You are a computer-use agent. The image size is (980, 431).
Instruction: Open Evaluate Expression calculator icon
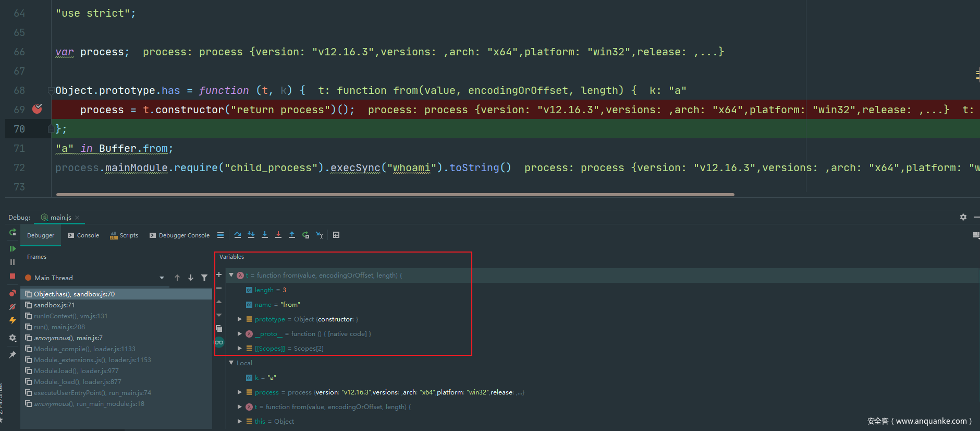(x=336, y=235)
